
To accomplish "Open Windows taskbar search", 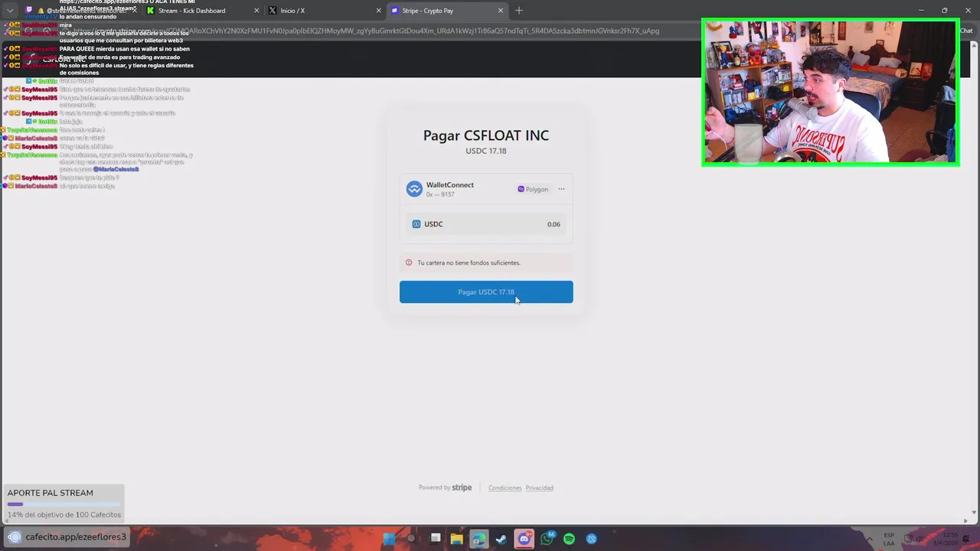I will click(412, 539).
